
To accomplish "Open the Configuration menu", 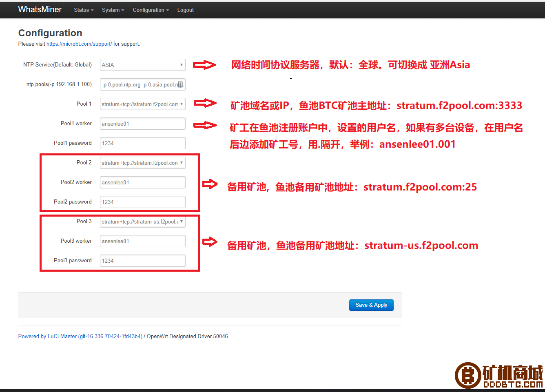I will 151,10.
